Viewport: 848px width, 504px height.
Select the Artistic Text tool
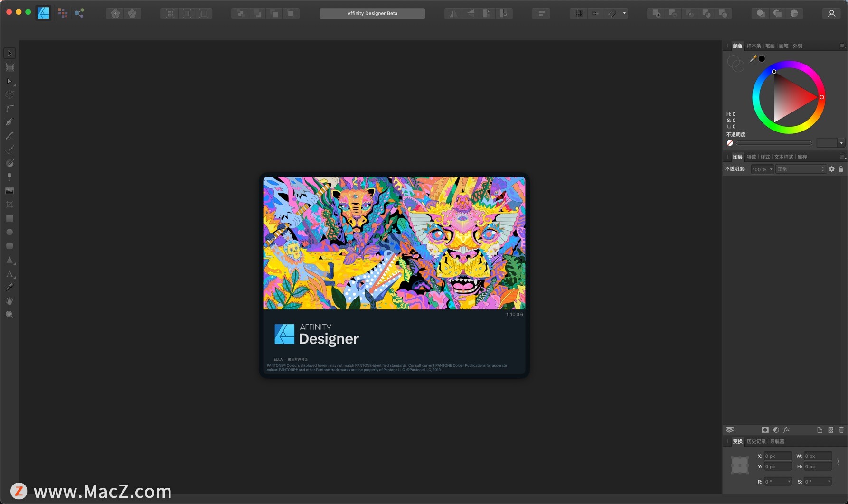[9, 273]
